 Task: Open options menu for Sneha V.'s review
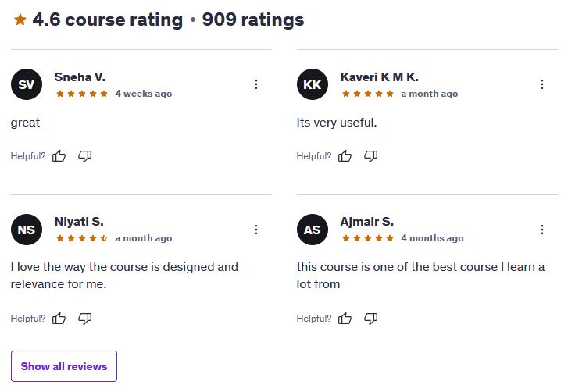tap(256, 84)
